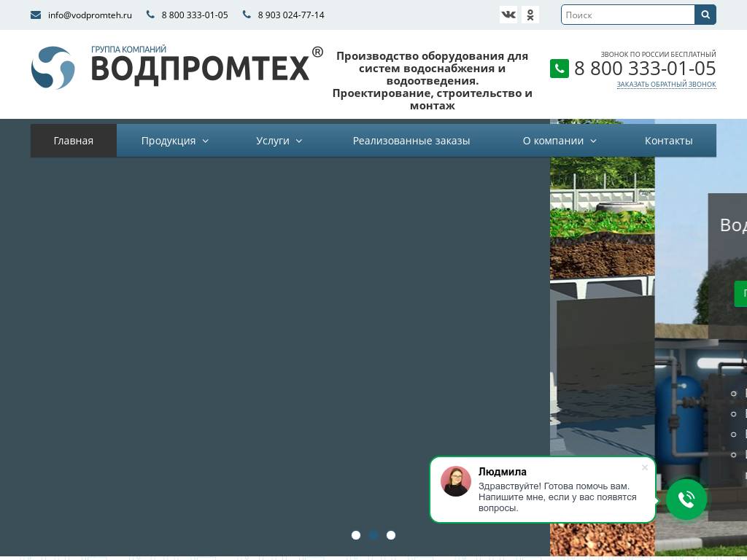Viewport: 747px width, 560px height.
Task: Click the envelope email icon
Action: [x=35, y=14]
